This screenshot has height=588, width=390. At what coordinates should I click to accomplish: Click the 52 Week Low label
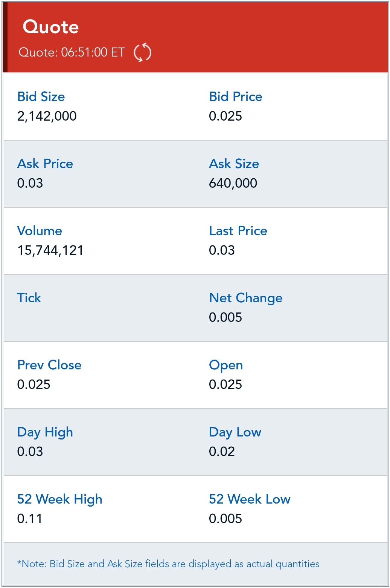click(250, 499)
